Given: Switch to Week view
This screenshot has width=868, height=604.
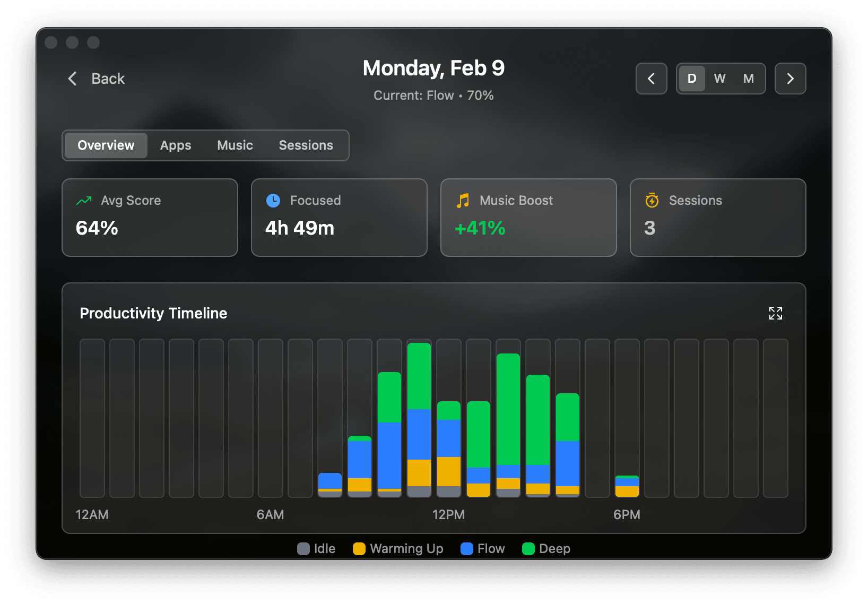Looking at the screenshot, I should point(719,79).
